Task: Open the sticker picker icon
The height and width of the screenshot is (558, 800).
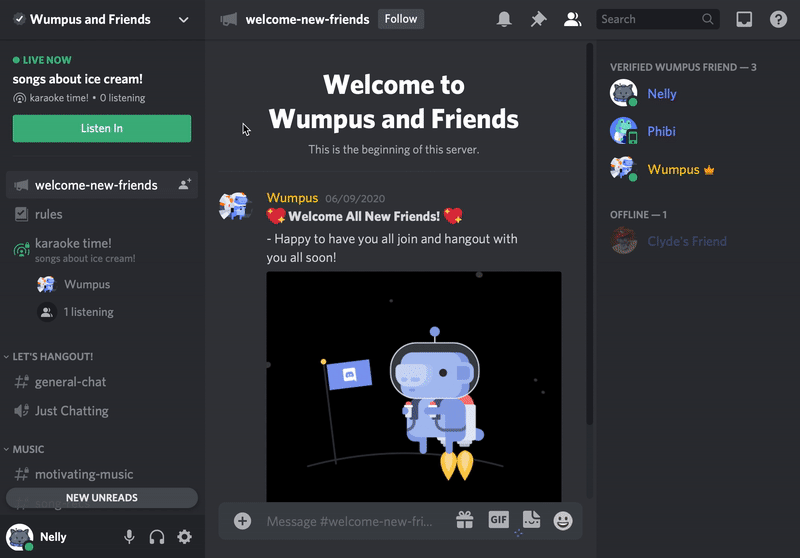Action: [x=531, y=520]
